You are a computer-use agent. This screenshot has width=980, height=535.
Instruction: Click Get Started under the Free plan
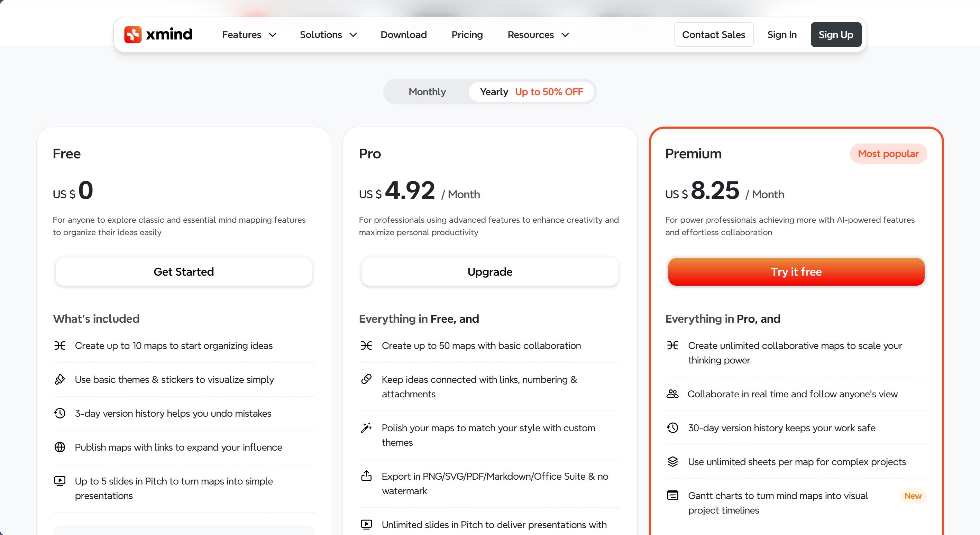tap(183, 271)
